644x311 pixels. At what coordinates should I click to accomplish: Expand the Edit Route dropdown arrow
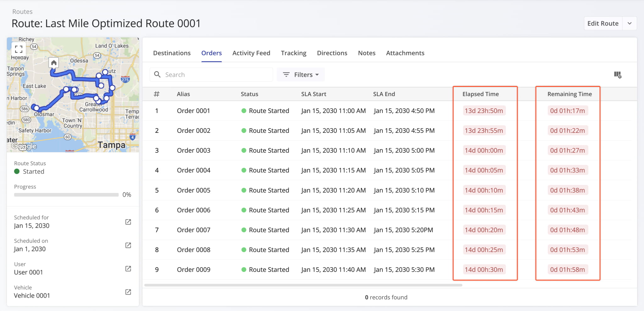(630, 23)
